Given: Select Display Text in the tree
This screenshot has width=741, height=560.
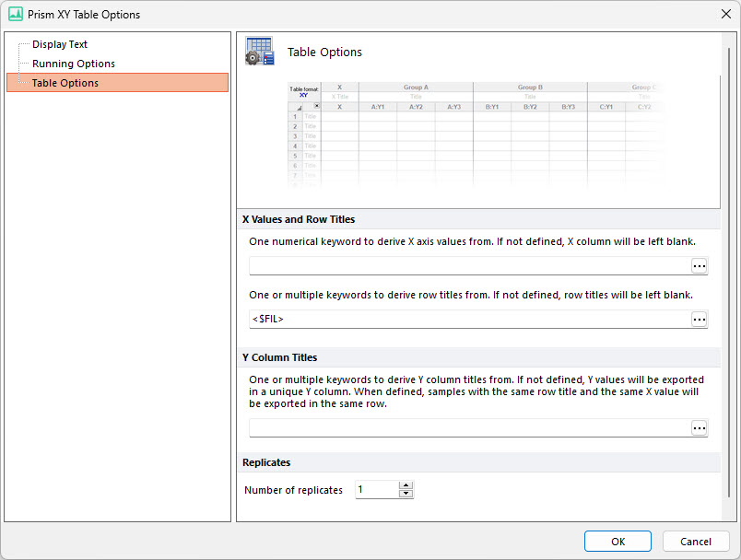Looking at the screenshot, I should pyautogui.click(x=60, y=44).
